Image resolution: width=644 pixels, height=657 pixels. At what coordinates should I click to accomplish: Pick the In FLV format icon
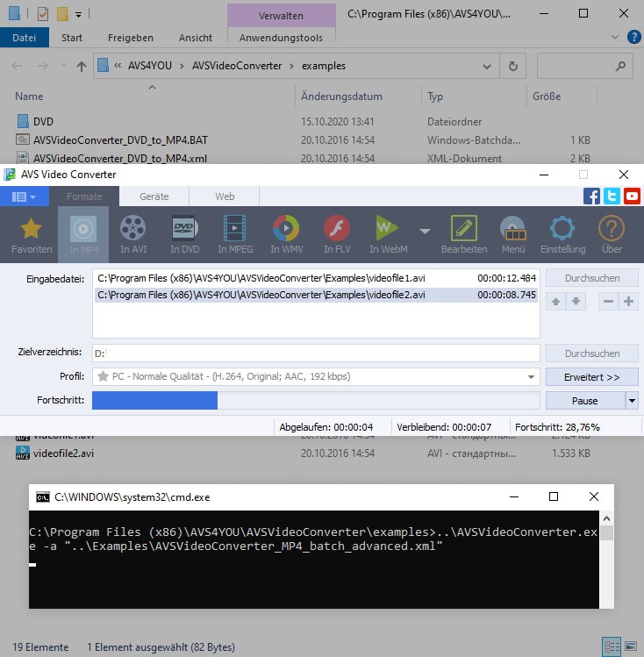pos(337,234)
